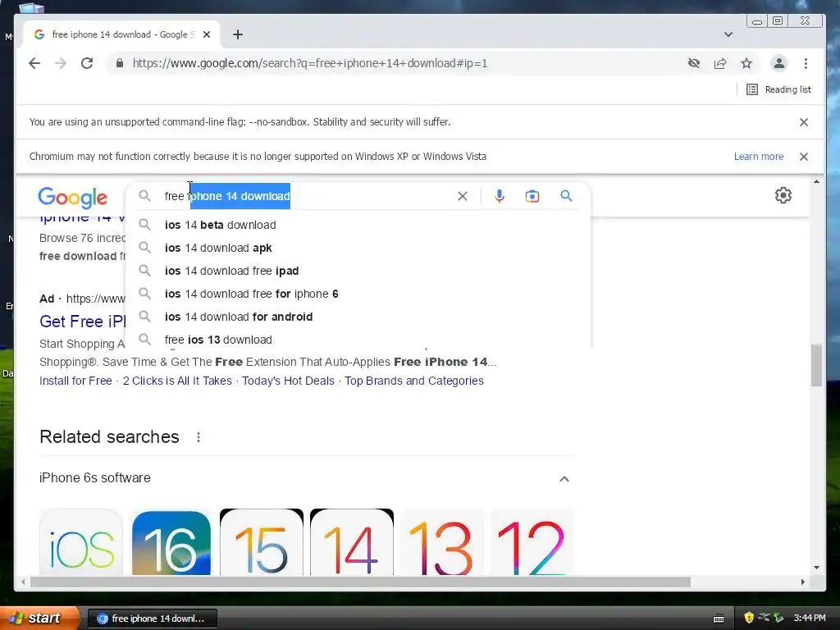Select Chromium taskbar button 'free iphone 14 downl...'
The image size is (840, 630).
click(x=152, y=619)
